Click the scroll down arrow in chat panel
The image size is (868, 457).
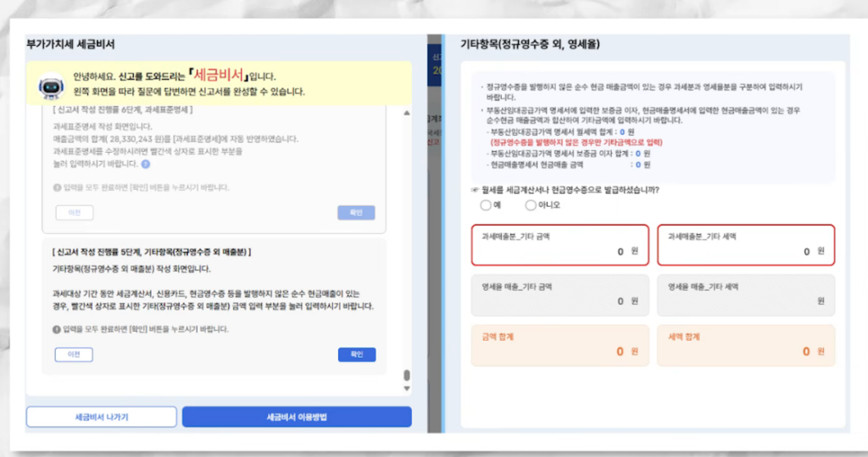(x=407, y=389)
